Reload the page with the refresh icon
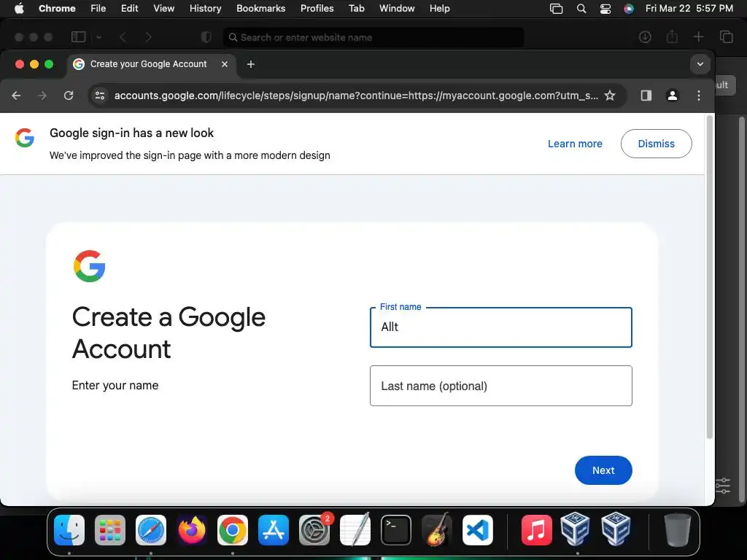 point(69,96)
